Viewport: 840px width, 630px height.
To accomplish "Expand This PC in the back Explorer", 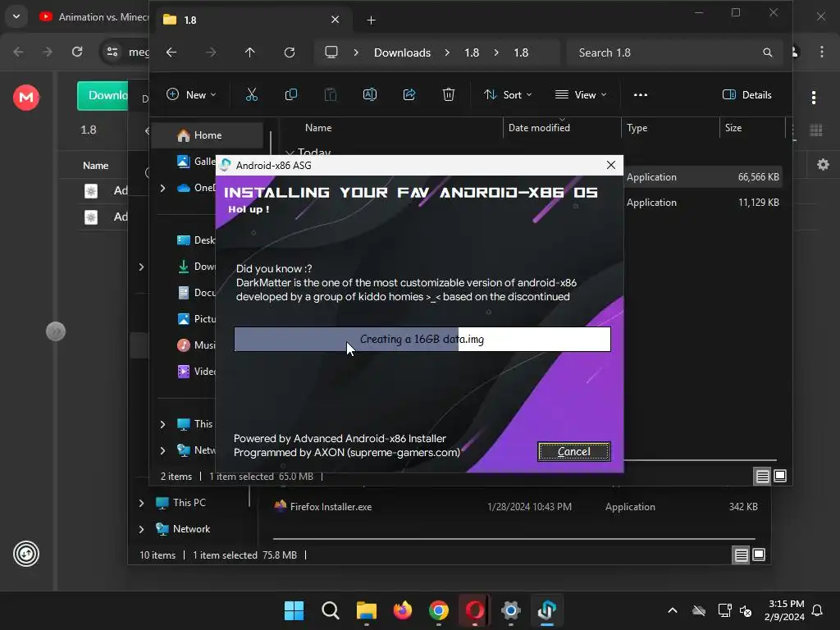I will coord(141,503).
